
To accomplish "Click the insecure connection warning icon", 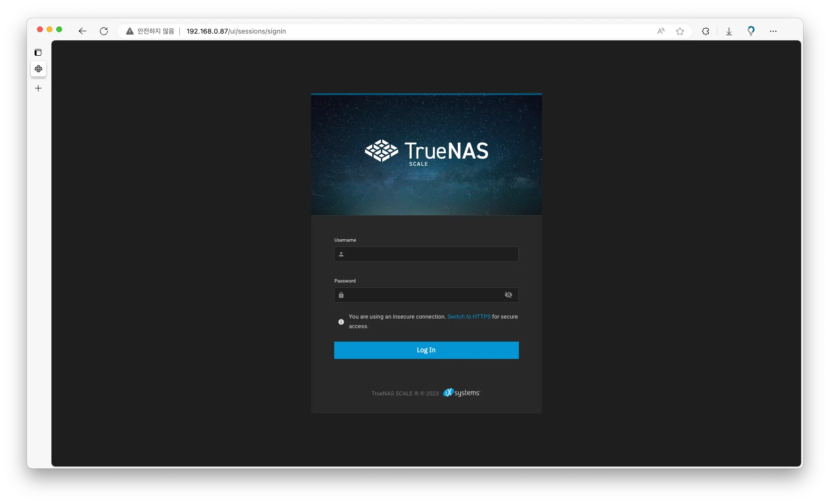I will (130, 31).
